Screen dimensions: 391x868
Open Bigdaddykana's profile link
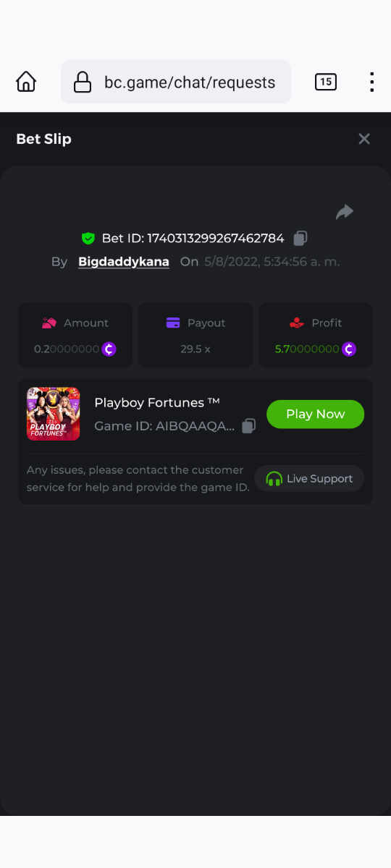124,262
